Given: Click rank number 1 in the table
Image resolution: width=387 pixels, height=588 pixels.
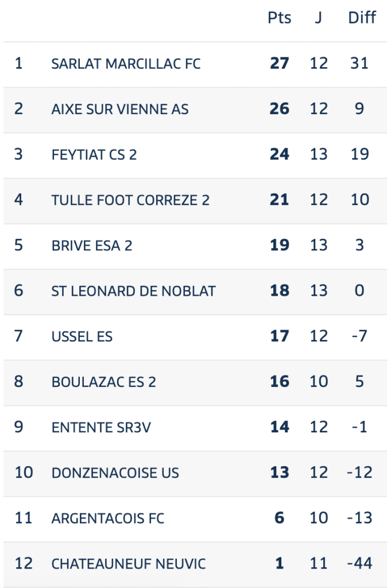Looking at the screenshot, I should pyautogui.click(x=19, y=63).
